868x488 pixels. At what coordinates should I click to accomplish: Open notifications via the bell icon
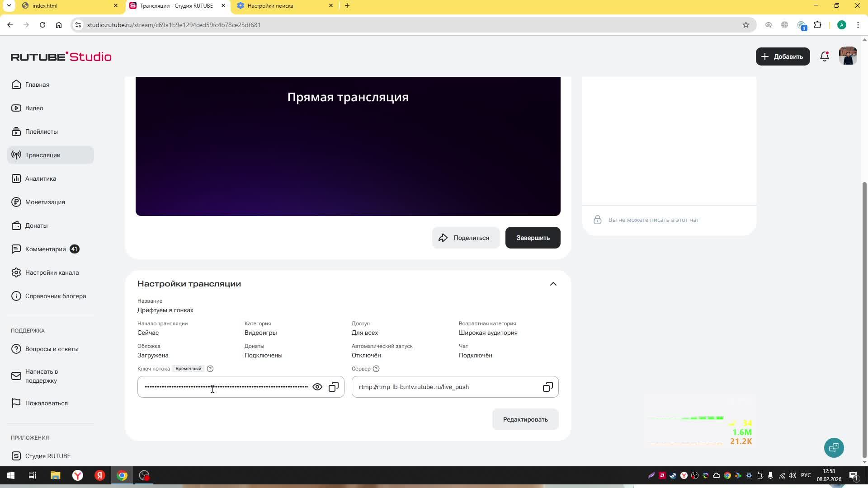coord(824,56)
